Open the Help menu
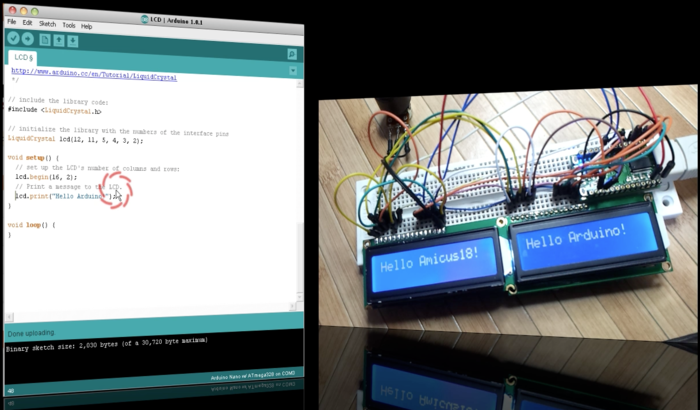700x410 pixels. (87, 26)
